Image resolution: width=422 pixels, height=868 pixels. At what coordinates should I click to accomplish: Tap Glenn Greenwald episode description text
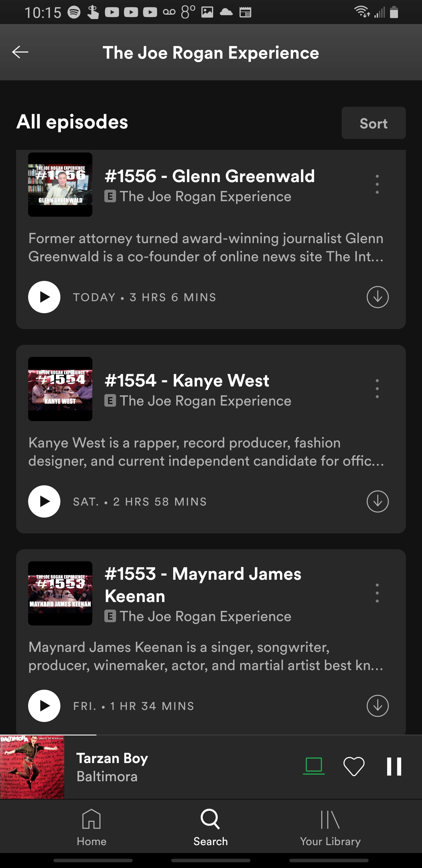click(x=206, y=247)
